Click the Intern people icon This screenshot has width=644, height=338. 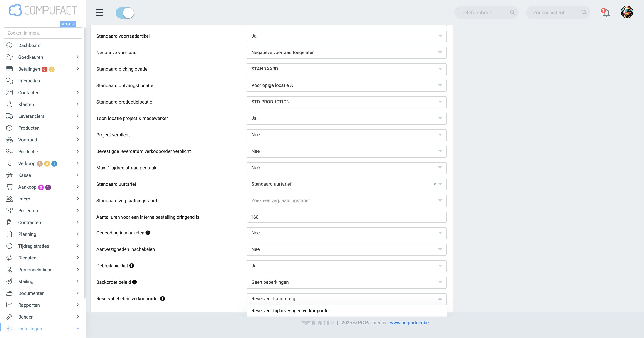(x=9, y=199)
